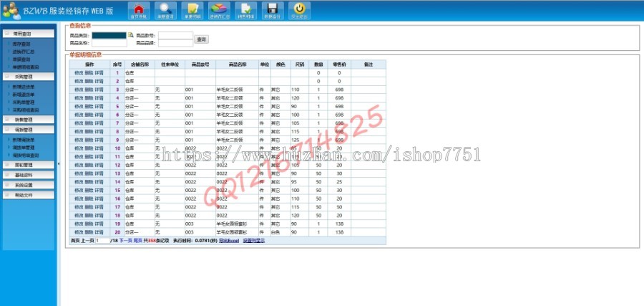The image size is (644, 306).
Task: Click the 导出Excel export link
Action: pos(229,241)
